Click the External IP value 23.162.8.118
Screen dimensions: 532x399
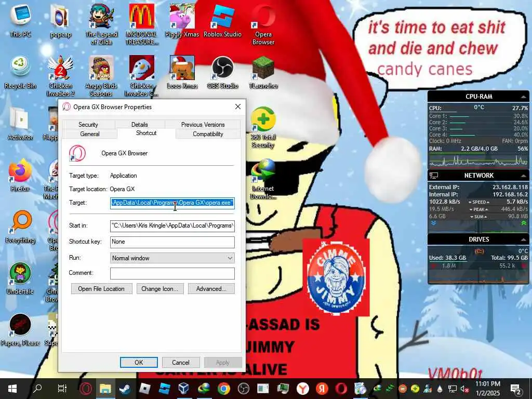[x=510, y=187]
